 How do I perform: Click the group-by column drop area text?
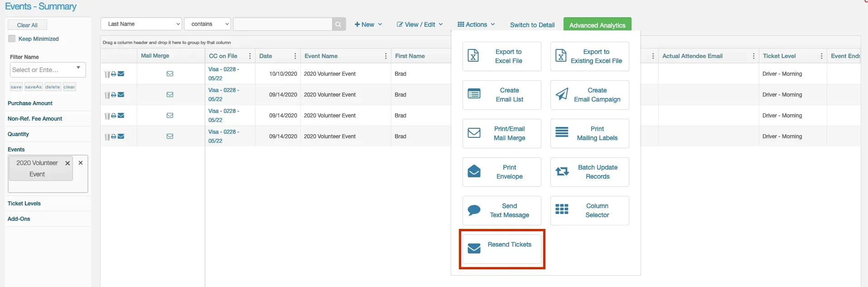point(167,43)
